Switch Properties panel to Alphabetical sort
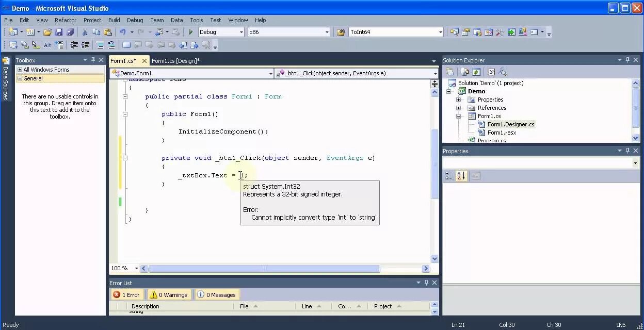The width and height of the screenshot is (644, 330). (461, 176)
